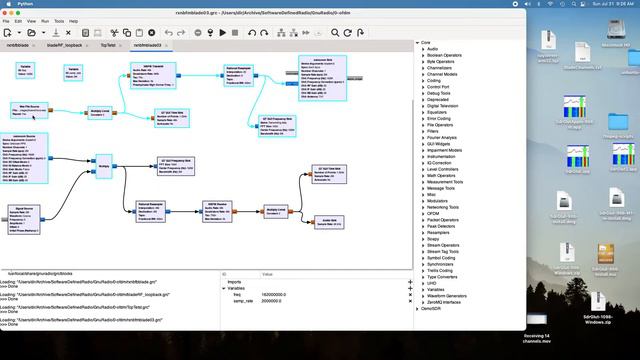Save the current flow graph
The image size is (640, 360).
[56, 33]
